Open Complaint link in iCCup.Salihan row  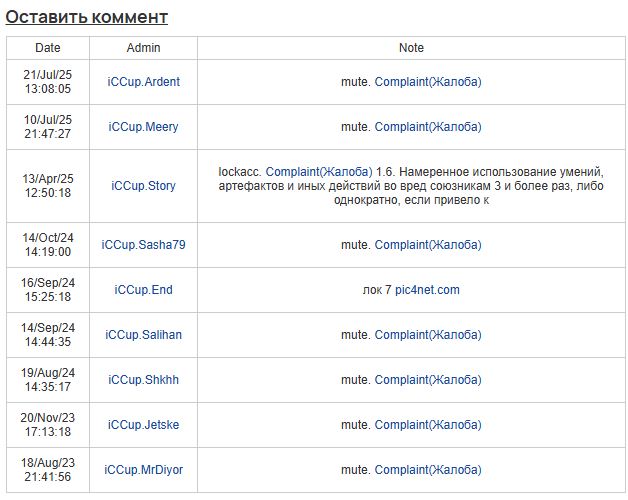point(428,335)
